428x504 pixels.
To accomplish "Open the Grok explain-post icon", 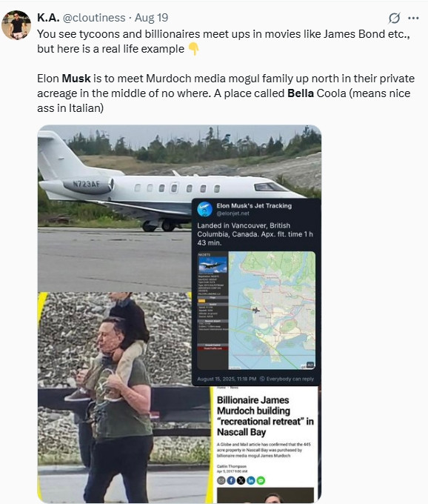I will (x=394, y=18).
